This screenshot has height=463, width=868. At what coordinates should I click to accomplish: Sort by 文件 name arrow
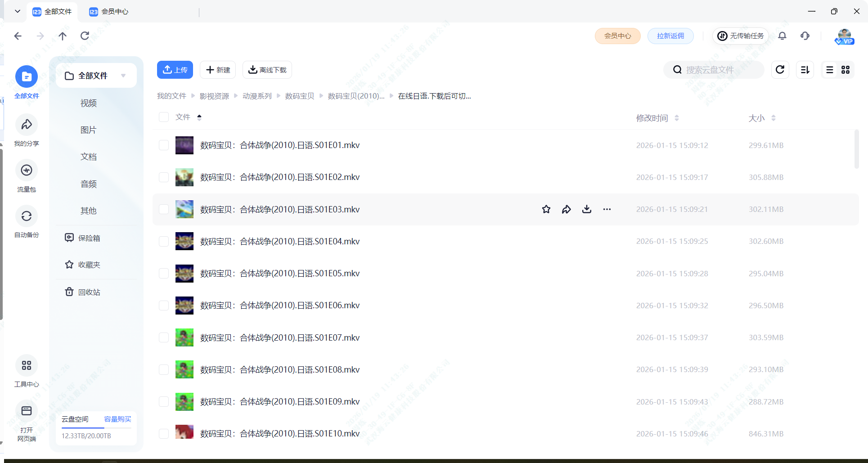tap(199, 117)
